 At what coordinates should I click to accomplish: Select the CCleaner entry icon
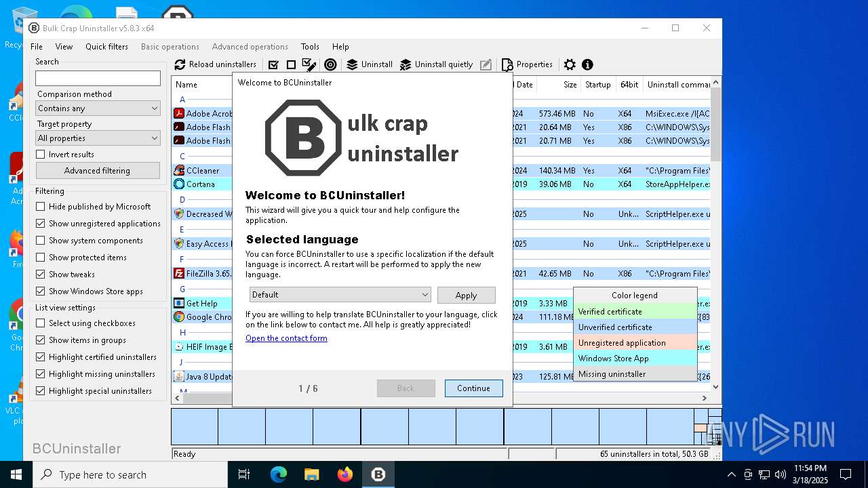point(179,171)
